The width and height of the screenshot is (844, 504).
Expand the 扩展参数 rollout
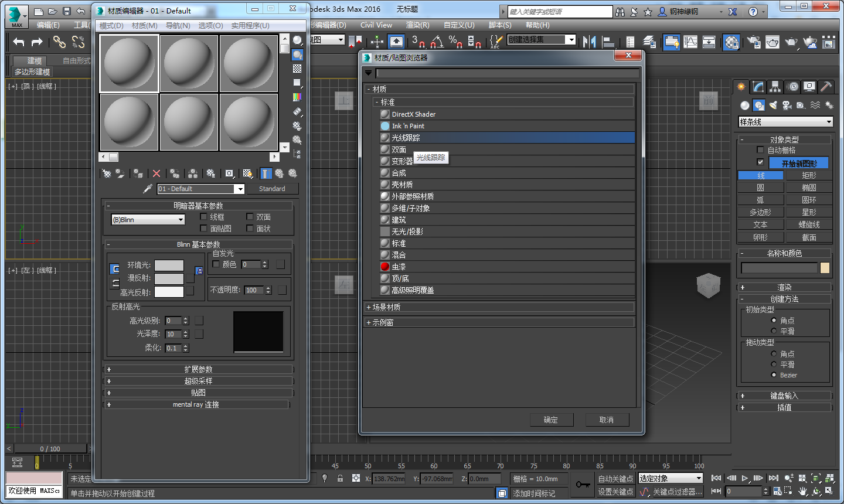pos(198,369)
